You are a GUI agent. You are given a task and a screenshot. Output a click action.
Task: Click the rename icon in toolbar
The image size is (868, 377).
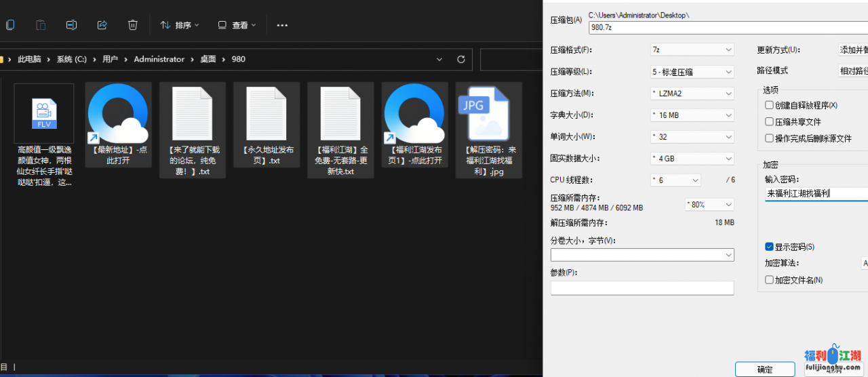pos(71,25)
